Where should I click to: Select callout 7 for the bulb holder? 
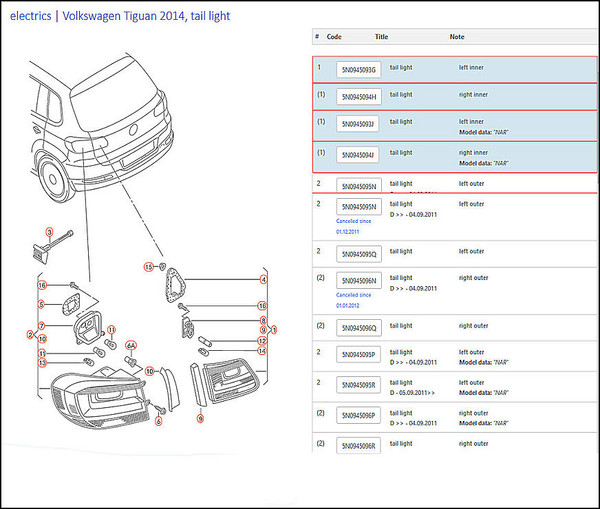41,326
